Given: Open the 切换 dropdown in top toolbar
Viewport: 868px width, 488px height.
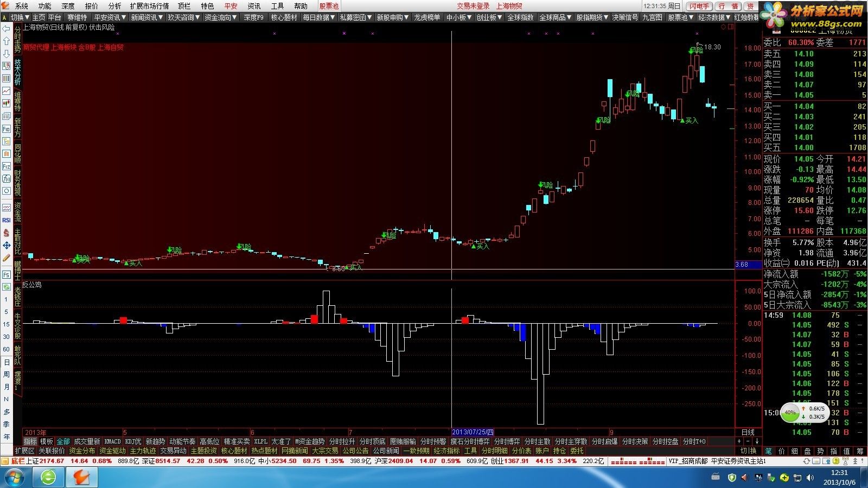Looking at the screenshot, I should tap(20, 17).
